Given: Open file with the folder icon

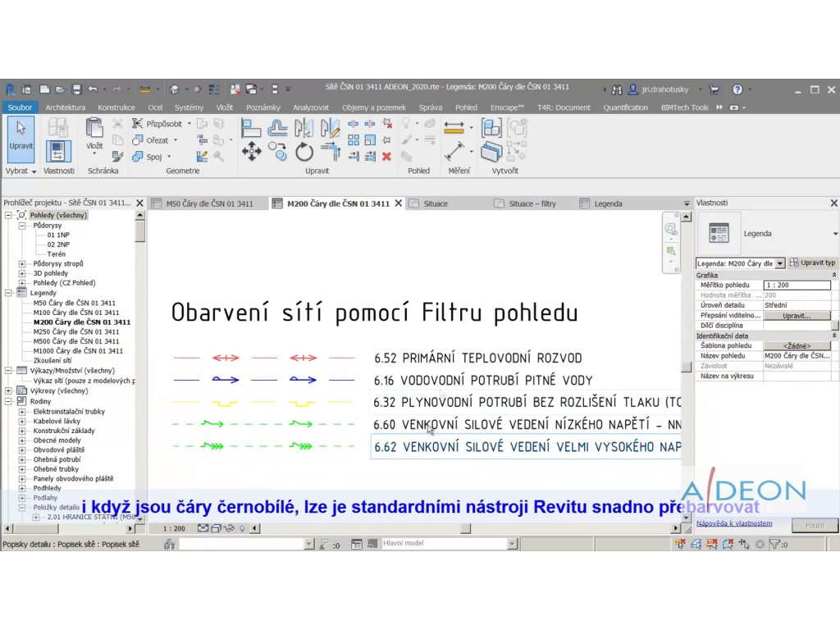Looking at the screenshot, I should click(x=60, y=89).
